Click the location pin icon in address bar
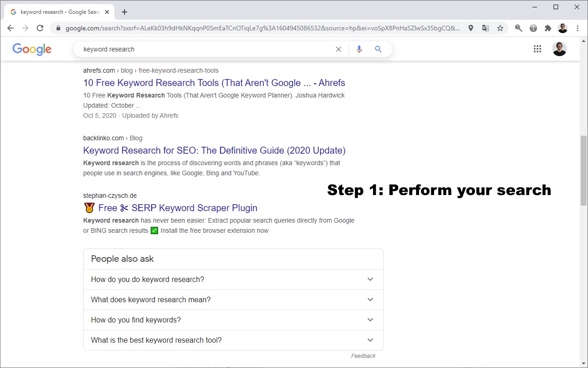The image size is (588, 368). click(471, 28)
